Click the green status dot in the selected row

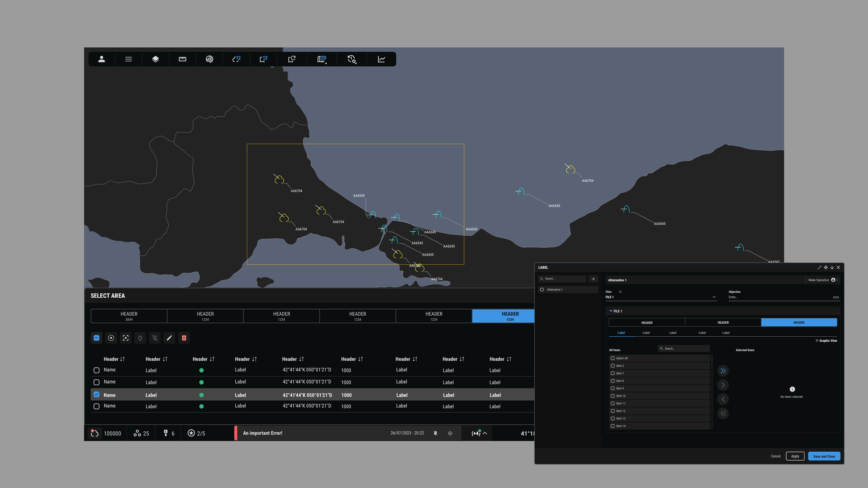pyautogui.click(x=201, y=394)
